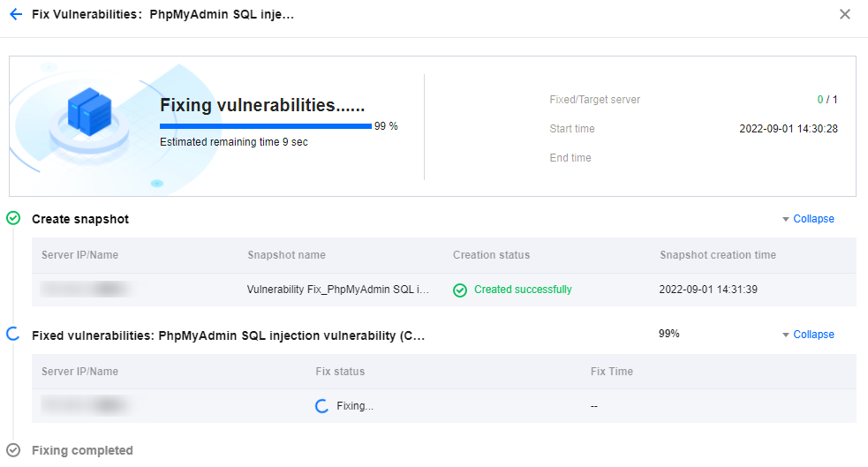Click the vulnerability fix progress bar
The height and width of the screenshot is (467, 868).
(265, 126)
